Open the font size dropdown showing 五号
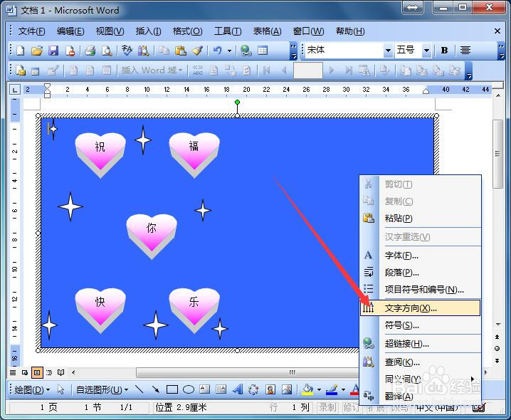 426,51
